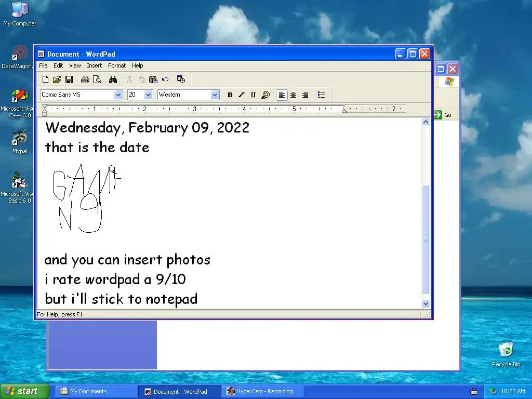Click the Windows Start button
This screenshot has height=399, width=532.
pyautogui.click(x=24, y=391)
